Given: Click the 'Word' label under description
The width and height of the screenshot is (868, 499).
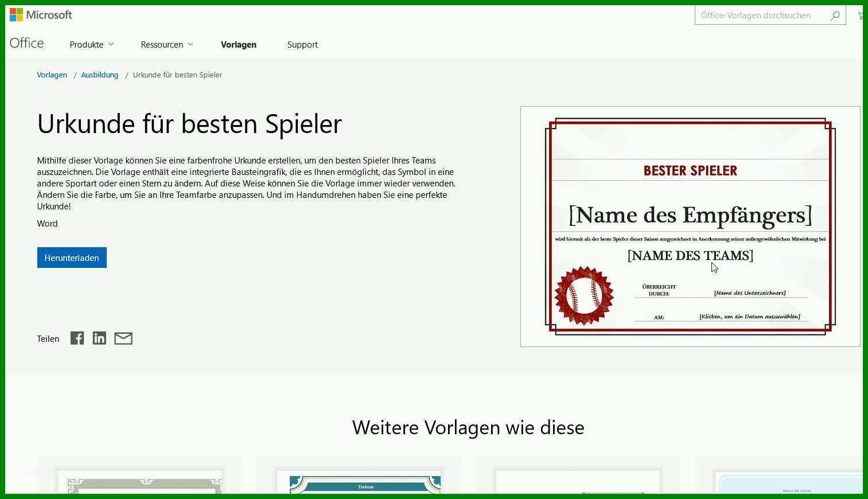Looking at the screenshot, I should (x=47, y=224).
